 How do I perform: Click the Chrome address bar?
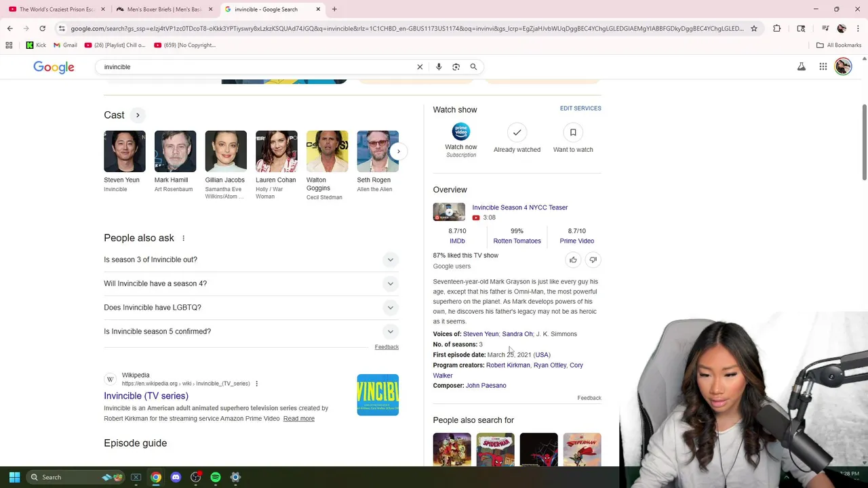coord(406,28)
